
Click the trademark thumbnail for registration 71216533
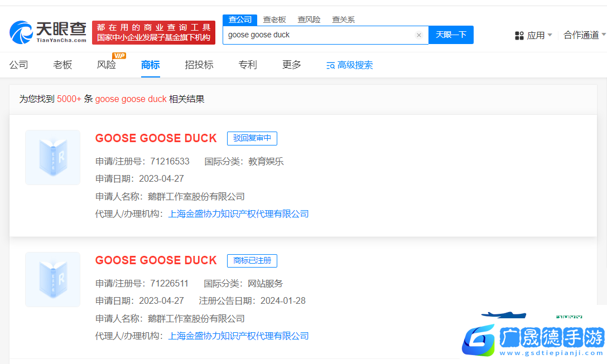tap(52, 157)
